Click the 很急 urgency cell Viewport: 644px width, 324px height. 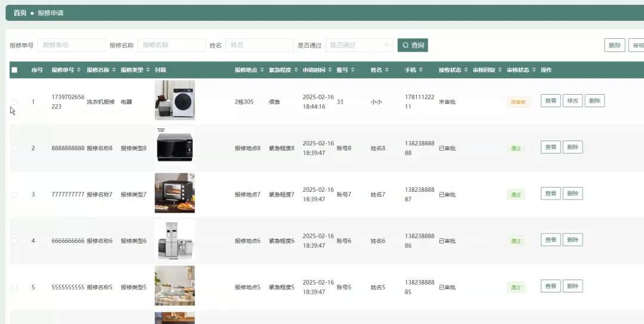tap(274, 102)
